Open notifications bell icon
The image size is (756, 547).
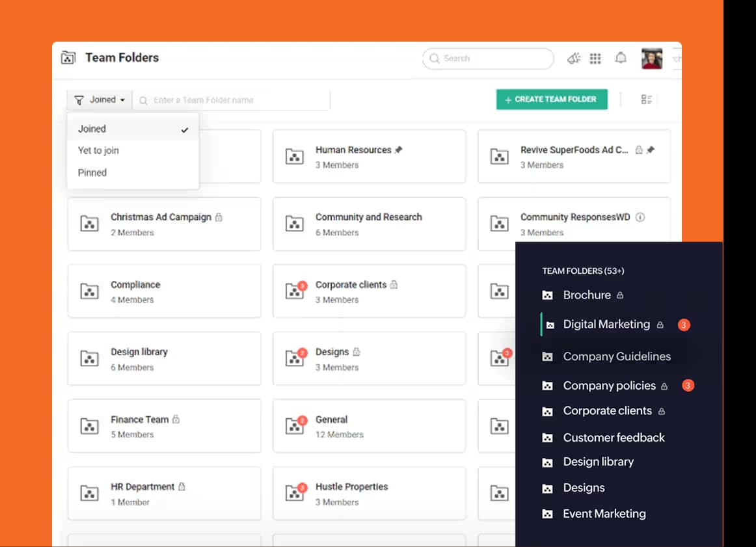pos(621,58)
